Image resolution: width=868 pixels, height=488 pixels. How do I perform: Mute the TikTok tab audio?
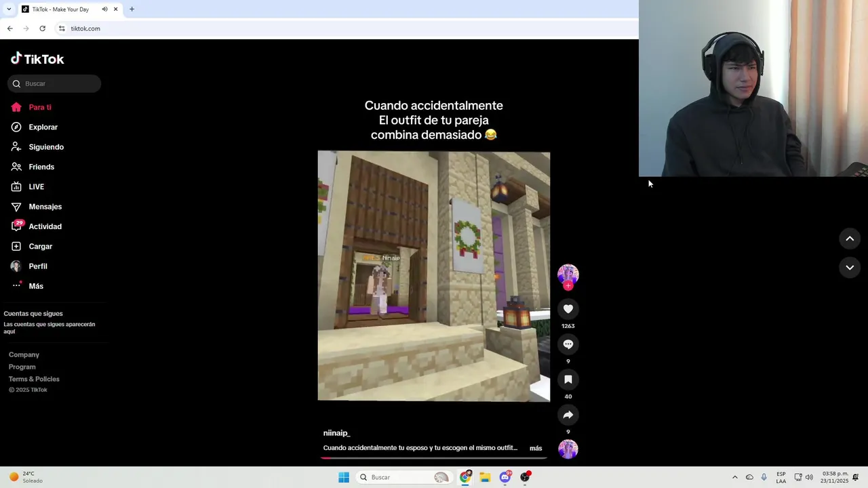104,9
